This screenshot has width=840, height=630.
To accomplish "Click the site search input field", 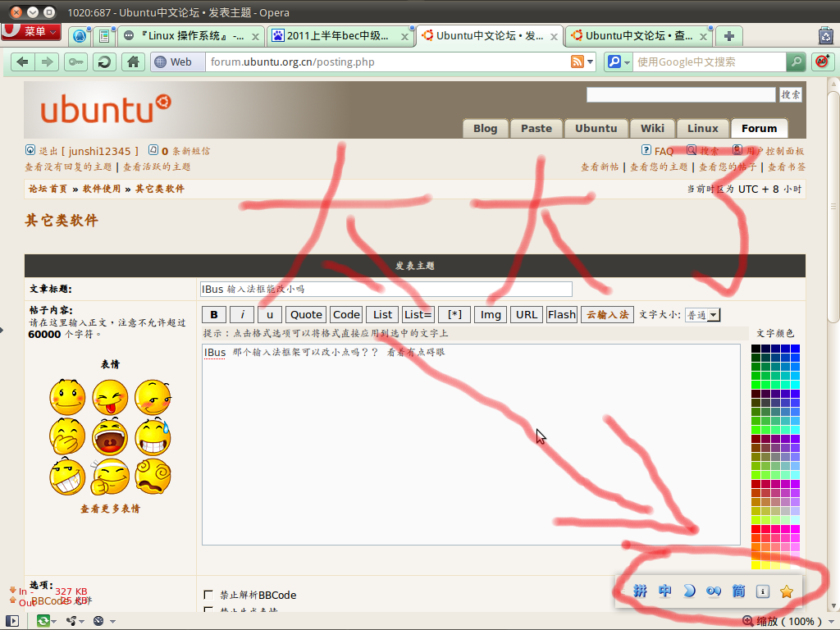I will pos(681,95).
